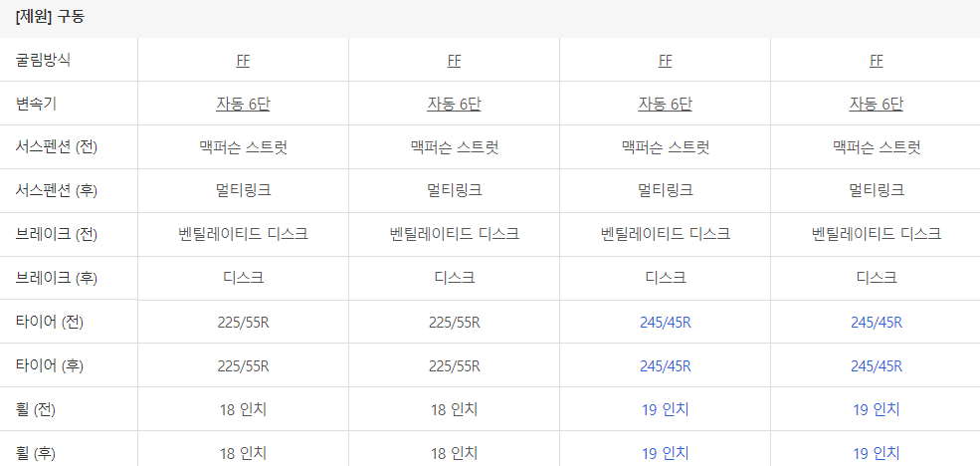Open the FF link in the fourth column
Viewport: 980px width, 466px height.
pyautogui.click(x=877, y=61)
